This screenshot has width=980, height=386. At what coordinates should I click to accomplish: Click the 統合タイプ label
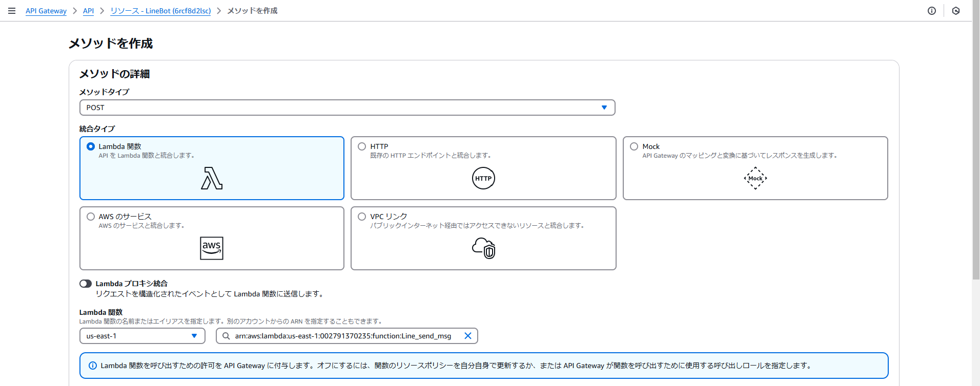click(97, 129)
